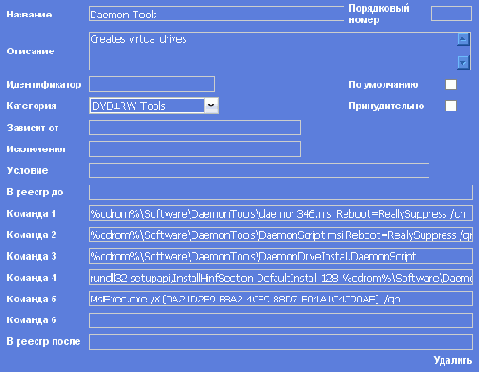Open the Категория dropdown arrow
479x372 pixels.
211,106
